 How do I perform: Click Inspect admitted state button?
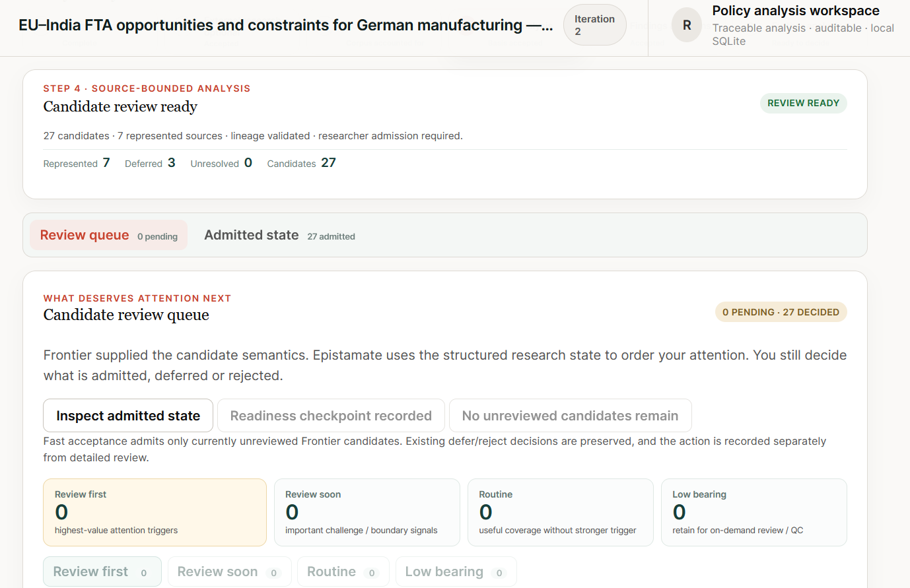click(x=128, y=416)
